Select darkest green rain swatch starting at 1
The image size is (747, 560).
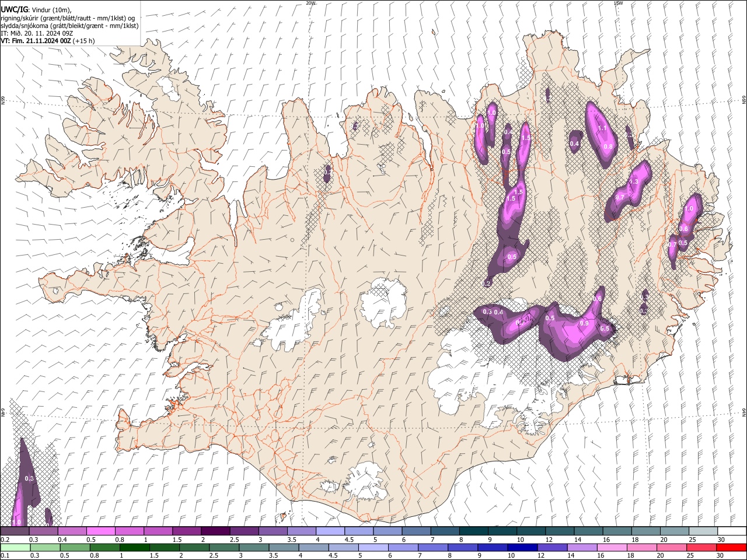coord(134,548)
